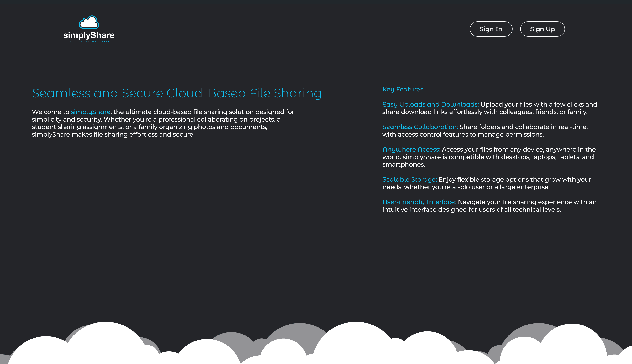Select the main headline about Cloud-Based File Sharing
This screenshot has height=364, width=632.
[x=177, y=93]
